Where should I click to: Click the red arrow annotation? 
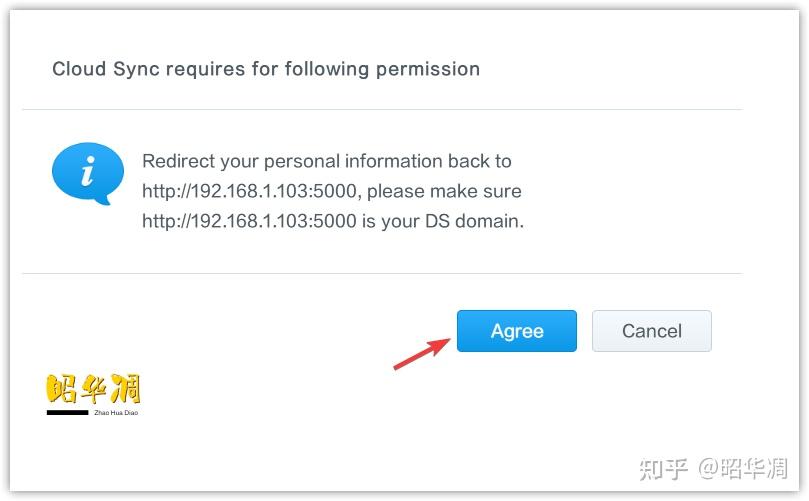[x=421, y=354]
